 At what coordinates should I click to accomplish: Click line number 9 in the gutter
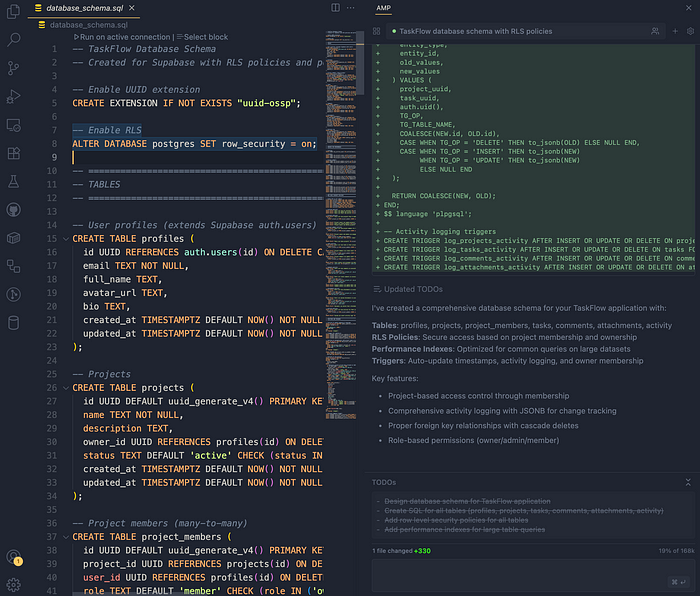coord(54,158)
